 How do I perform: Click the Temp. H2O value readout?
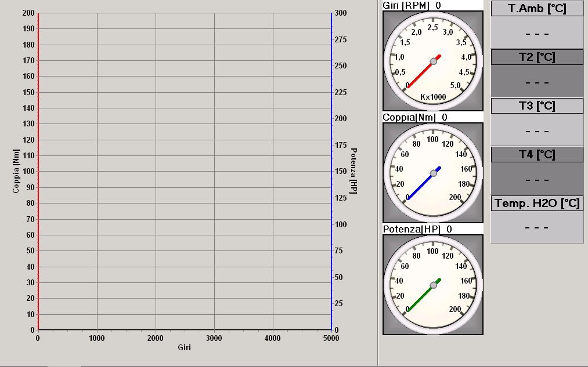[x=537, y=227]
